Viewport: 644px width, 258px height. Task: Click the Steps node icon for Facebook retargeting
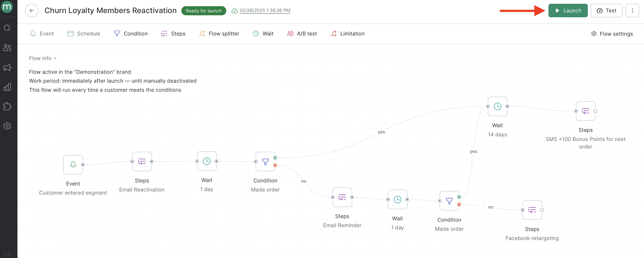532,209
